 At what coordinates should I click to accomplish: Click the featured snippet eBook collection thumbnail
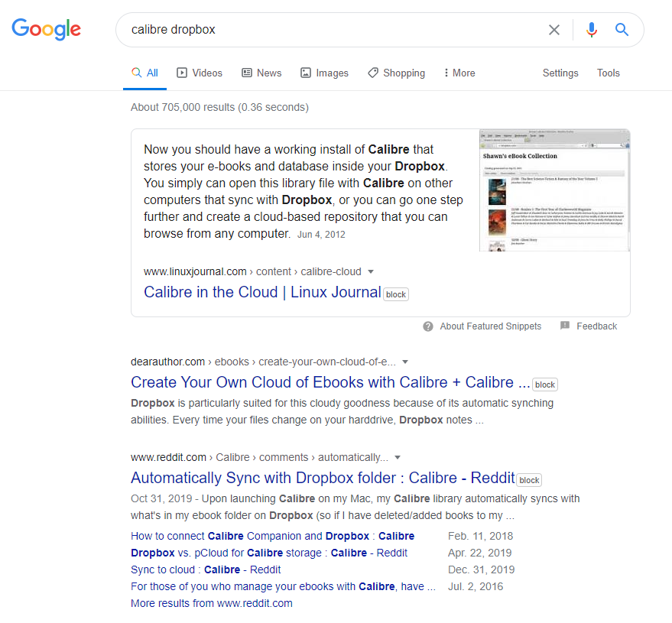(x=554, y=190)
